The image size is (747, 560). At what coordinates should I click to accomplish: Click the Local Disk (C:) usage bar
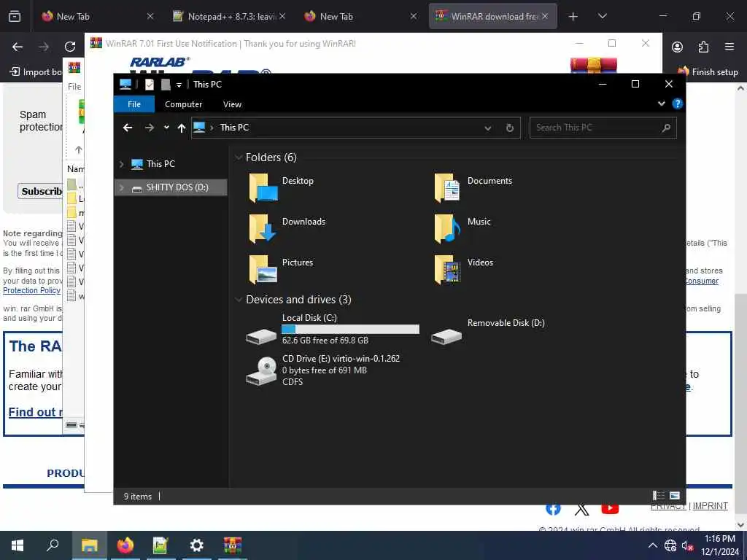[350, 329]
